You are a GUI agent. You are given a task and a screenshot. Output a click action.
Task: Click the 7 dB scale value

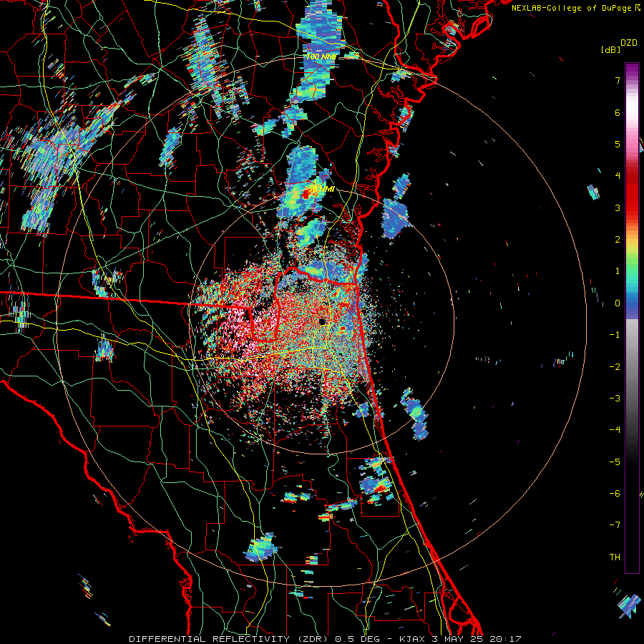point(618,80)
